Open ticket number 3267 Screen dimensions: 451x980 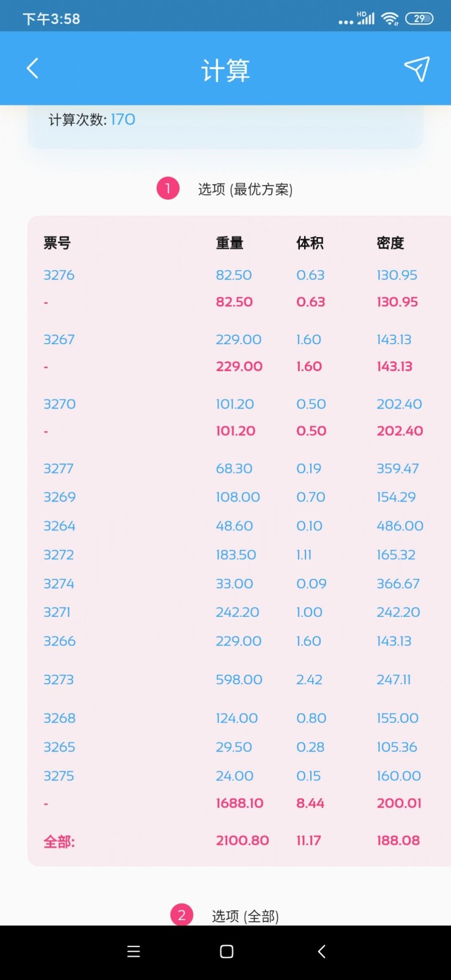(x=59, y=339)
